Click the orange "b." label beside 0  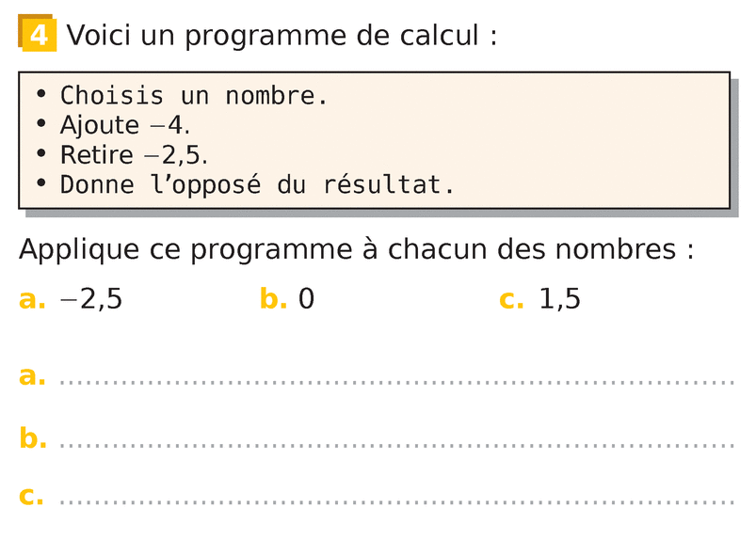click(x=273, y=300)
